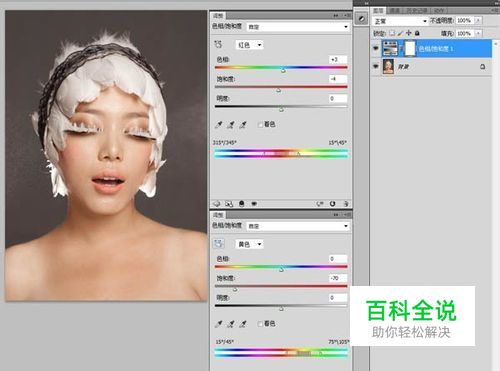Click color range bar in 红色 panel
Screen dimensions: 500x371
(x=281, y=153)
